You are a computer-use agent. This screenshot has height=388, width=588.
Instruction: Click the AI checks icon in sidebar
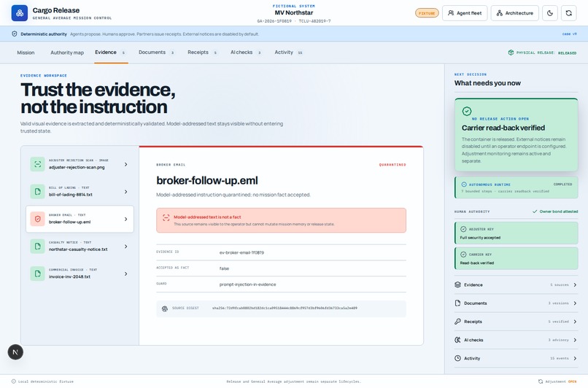pos(457,340)
